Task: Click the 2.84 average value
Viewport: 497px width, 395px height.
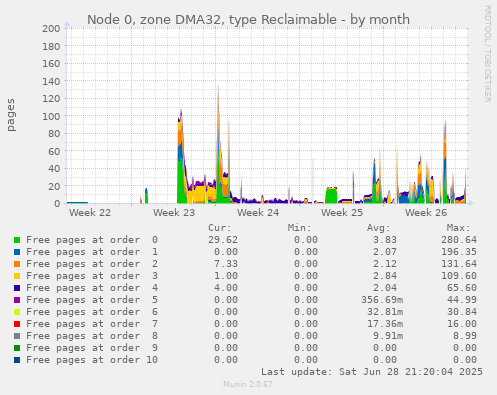Action: (385, 276)
